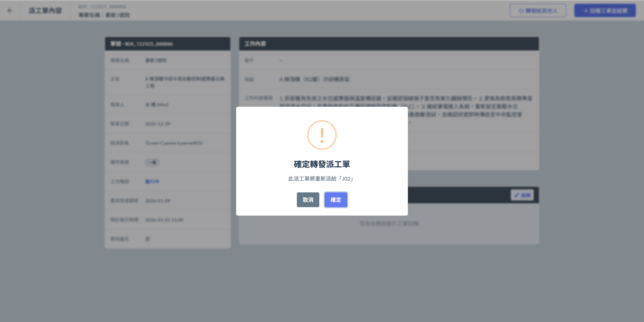Click the message mentioning「J02」
644x322 pixels.
coord(322,179)
